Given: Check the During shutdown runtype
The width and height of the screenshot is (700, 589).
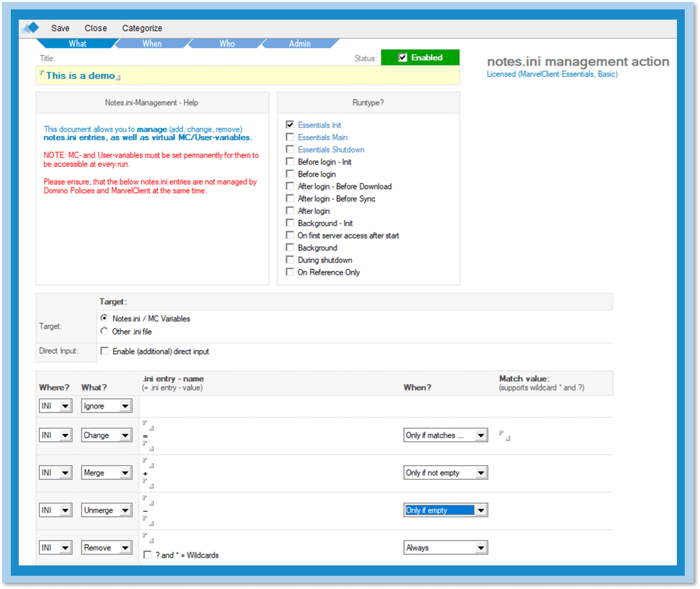Looking at the screenshot, I should (x=290, y=260).
